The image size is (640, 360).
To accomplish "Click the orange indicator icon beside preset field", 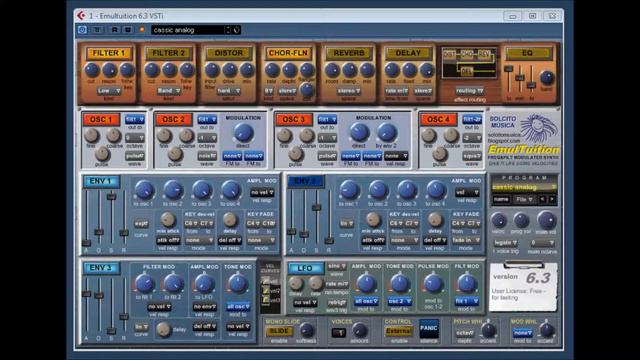I will (x=142, y=30).
